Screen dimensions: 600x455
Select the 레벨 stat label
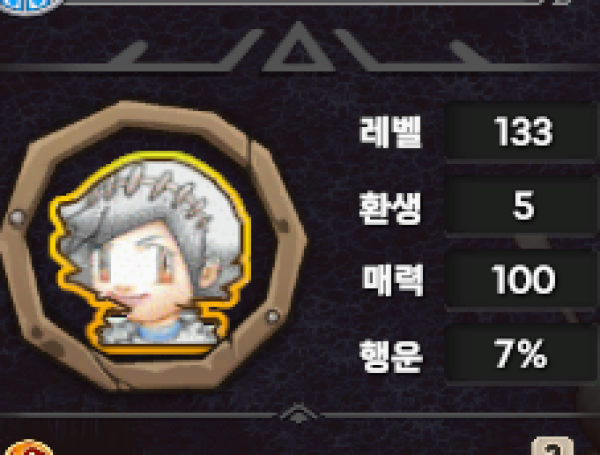pyautogui.click(x=391, y=132)
